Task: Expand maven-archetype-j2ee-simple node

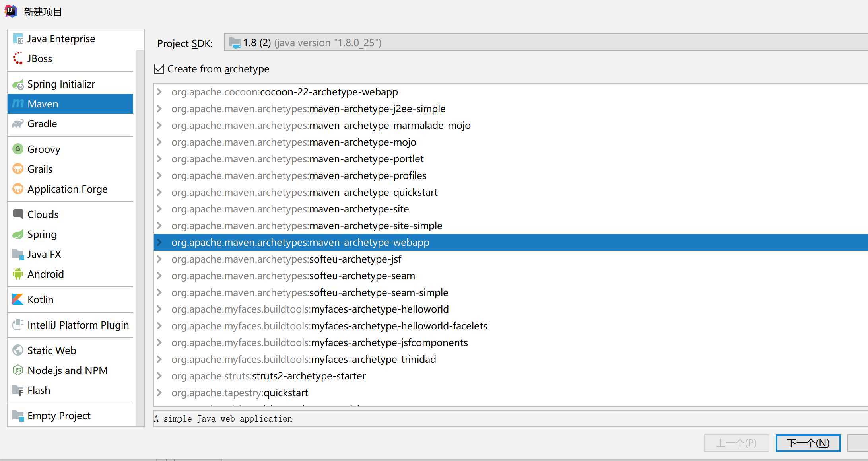Action: pyautogui.click(x=159, y=109)
